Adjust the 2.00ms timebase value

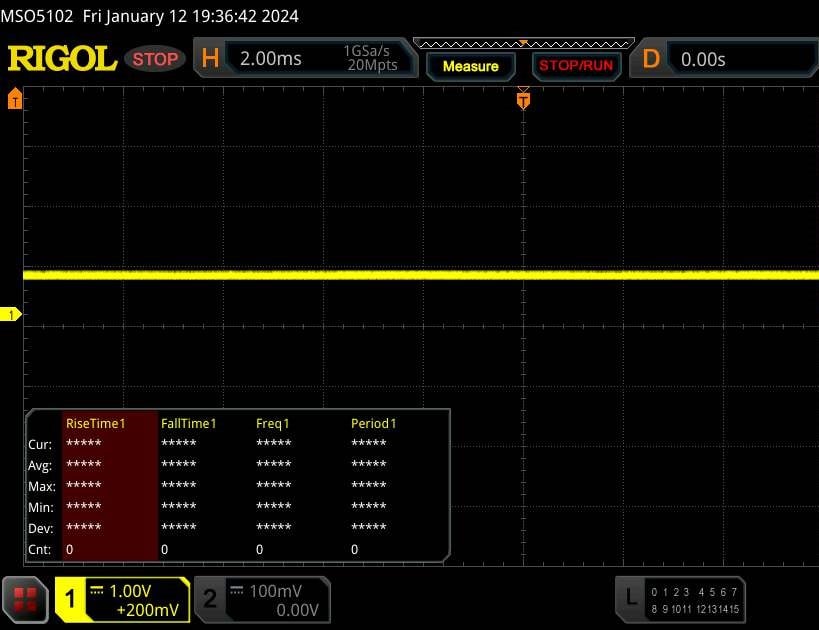pos(271,59)
